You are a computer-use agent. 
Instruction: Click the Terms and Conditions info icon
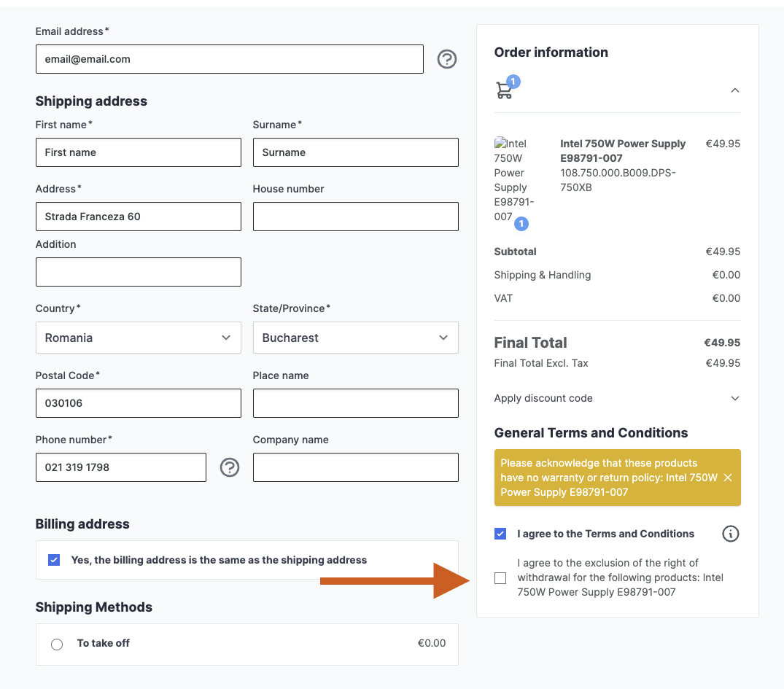point(730,534)
